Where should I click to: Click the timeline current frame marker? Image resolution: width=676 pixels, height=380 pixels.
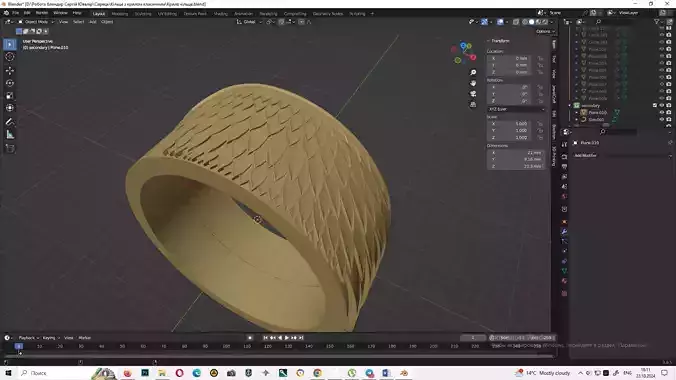19,346
